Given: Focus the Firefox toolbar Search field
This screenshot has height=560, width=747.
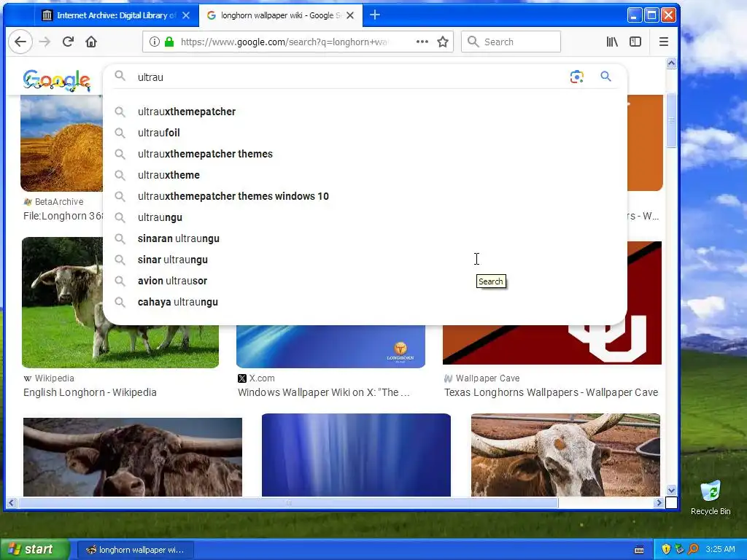Looking at the screenshot, I should point(511,42).
